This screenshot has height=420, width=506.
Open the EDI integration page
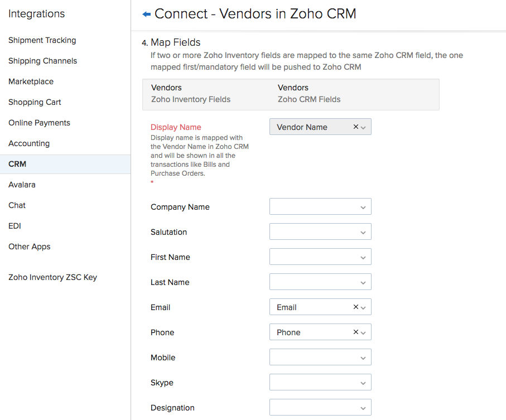tap(15, 226)
